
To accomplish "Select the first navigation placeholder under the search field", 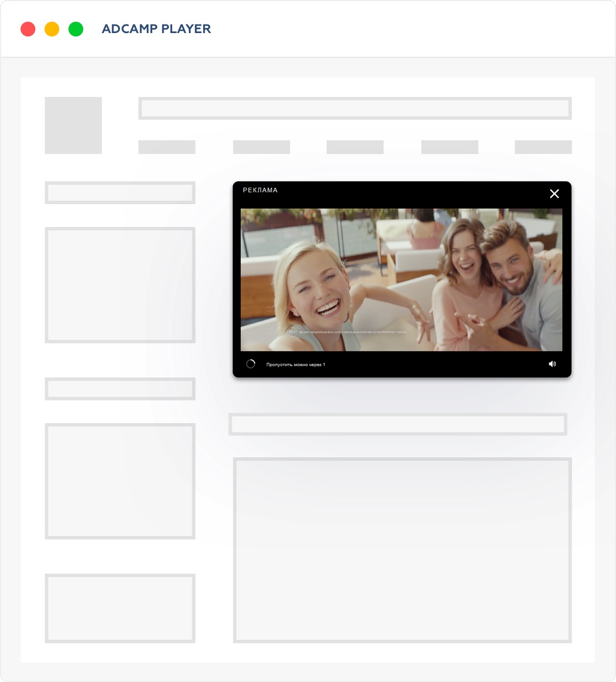I will (x=167, y=147).
